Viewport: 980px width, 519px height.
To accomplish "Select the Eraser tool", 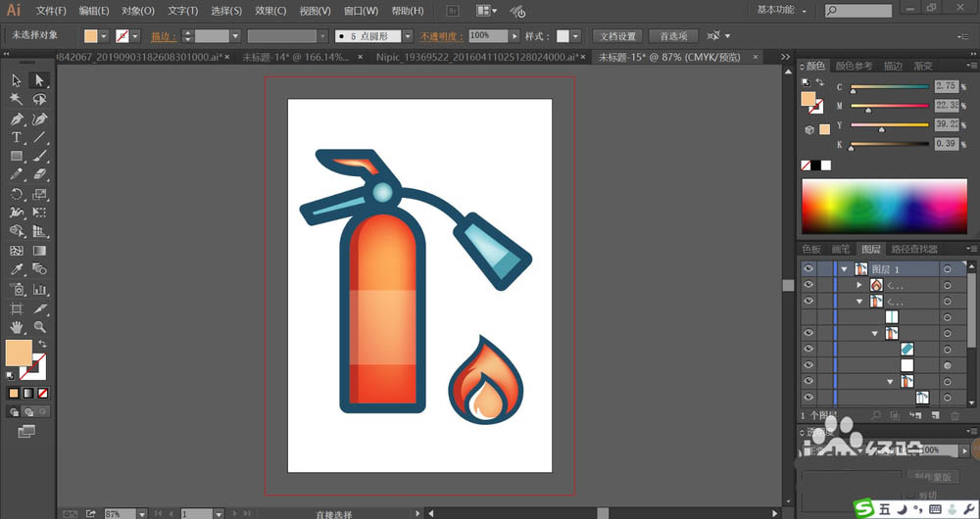I will click(39, 175).
